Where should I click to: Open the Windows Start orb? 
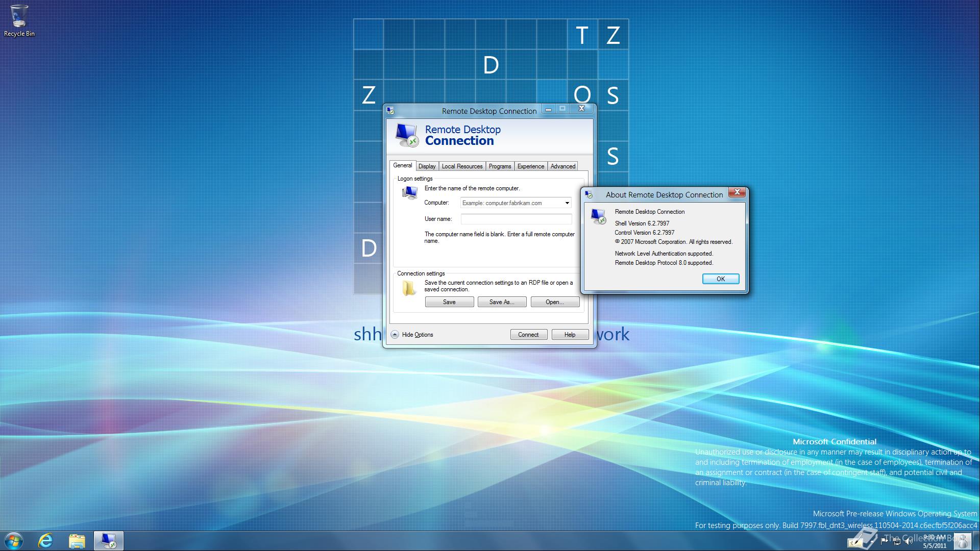point(13,541)
